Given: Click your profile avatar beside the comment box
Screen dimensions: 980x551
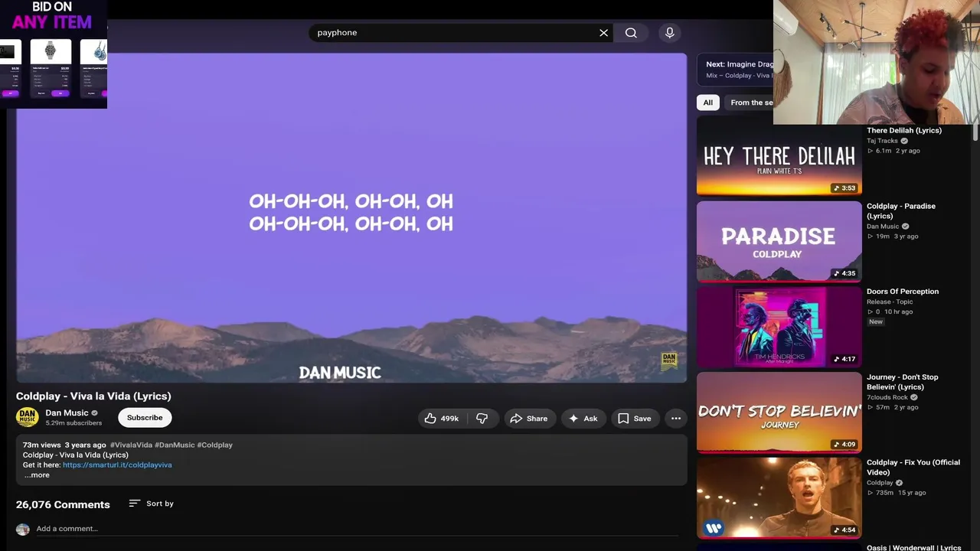Looking at the screenshot, I should coord(23,530).
